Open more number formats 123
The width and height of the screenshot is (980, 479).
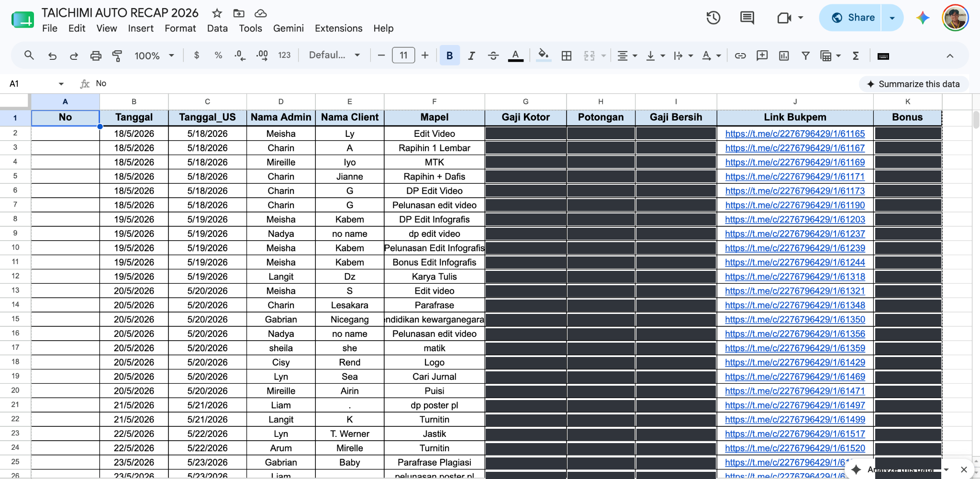pyautogui.click(x=284, y=56)
